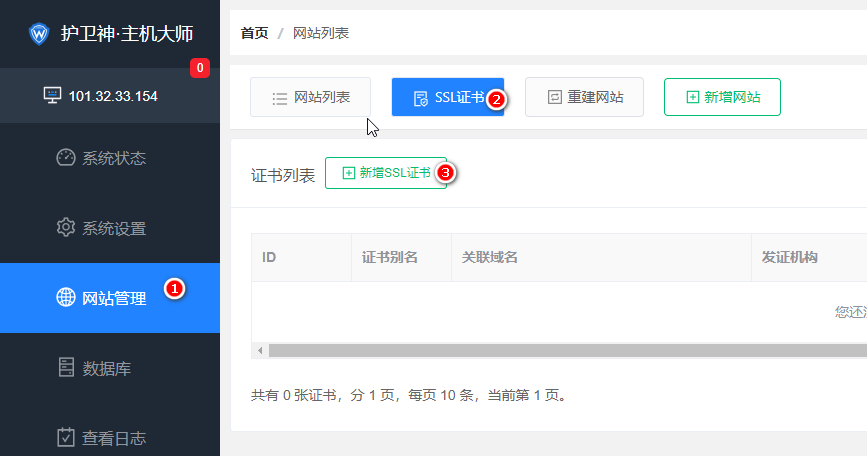Click the 发证机构 column header
867x456 pixels.
point(789,257)
